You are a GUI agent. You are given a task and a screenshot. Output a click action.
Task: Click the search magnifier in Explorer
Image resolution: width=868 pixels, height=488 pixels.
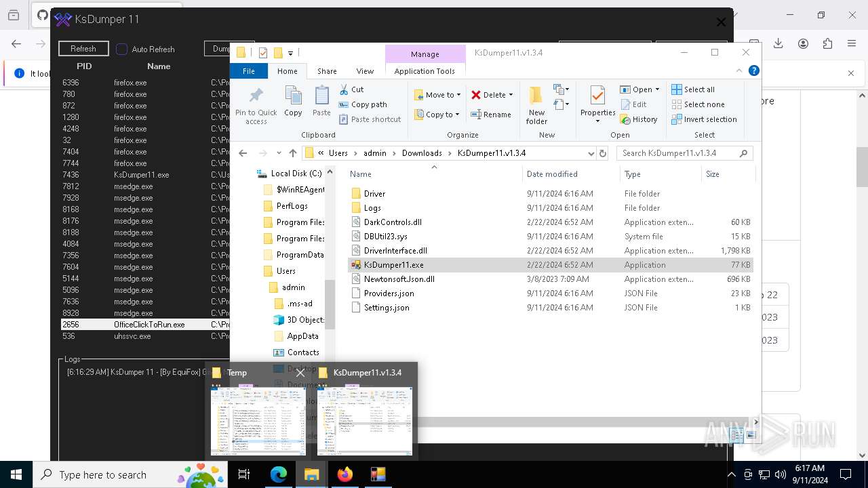(743, 153)
